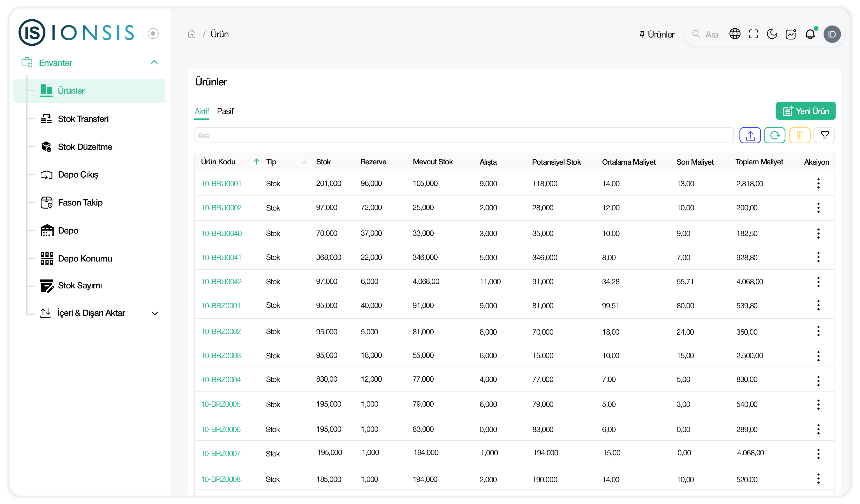
Task: Enter fullscreen with the brackets icon
Action: point(753,34)
